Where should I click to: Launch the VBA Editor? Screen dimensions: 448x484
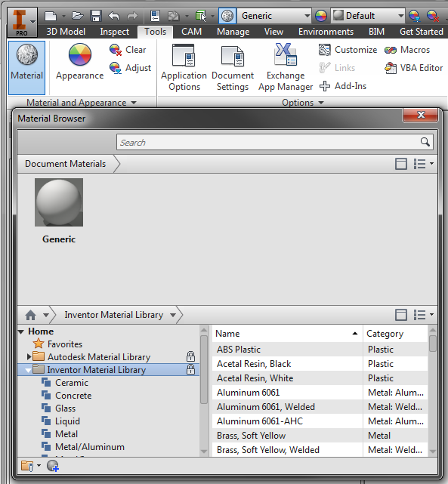point(413,68)
